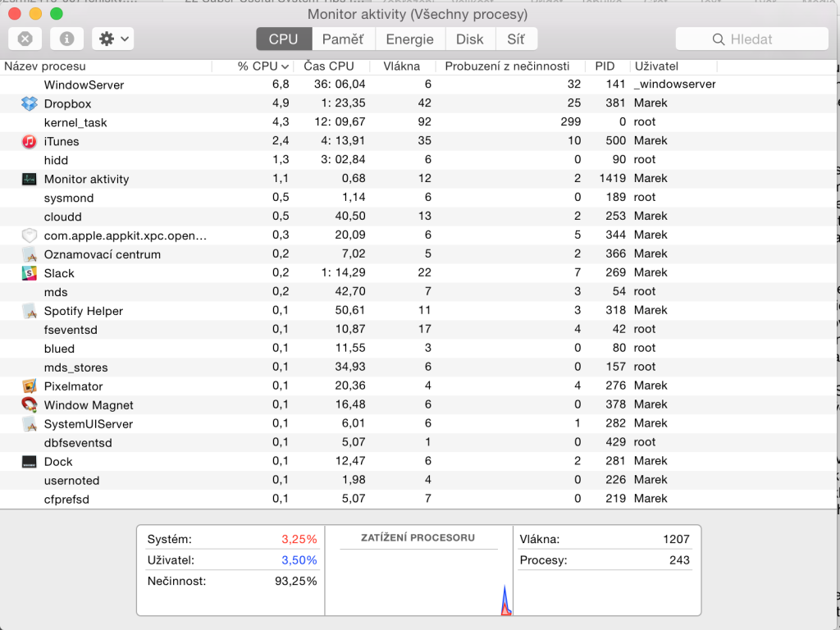840x630 pixels.
Task: Click the Window Magnet icon
Action: (29, 404)
